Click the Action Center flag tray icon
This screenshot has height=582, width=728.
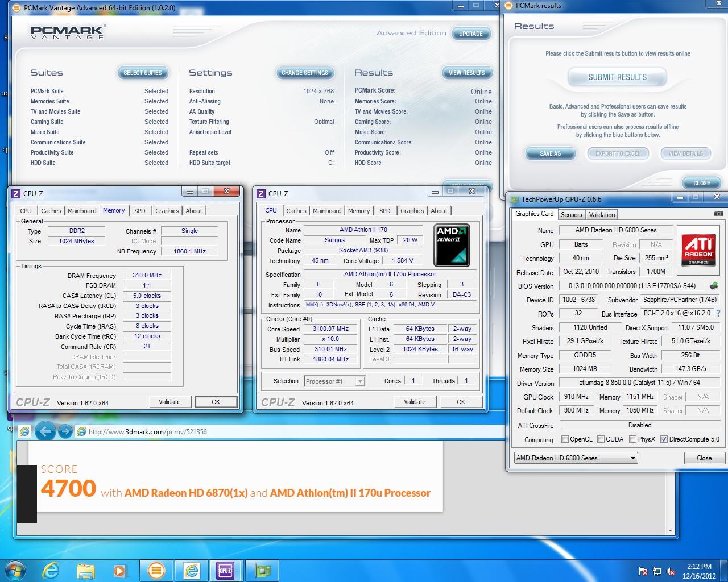click(x=643, y=571)
